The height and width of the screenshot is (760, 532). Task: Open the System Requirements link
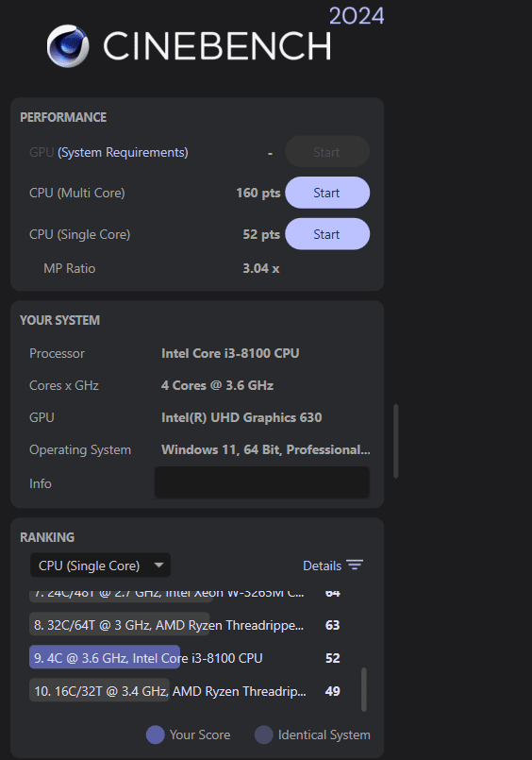tap(123, 152)
